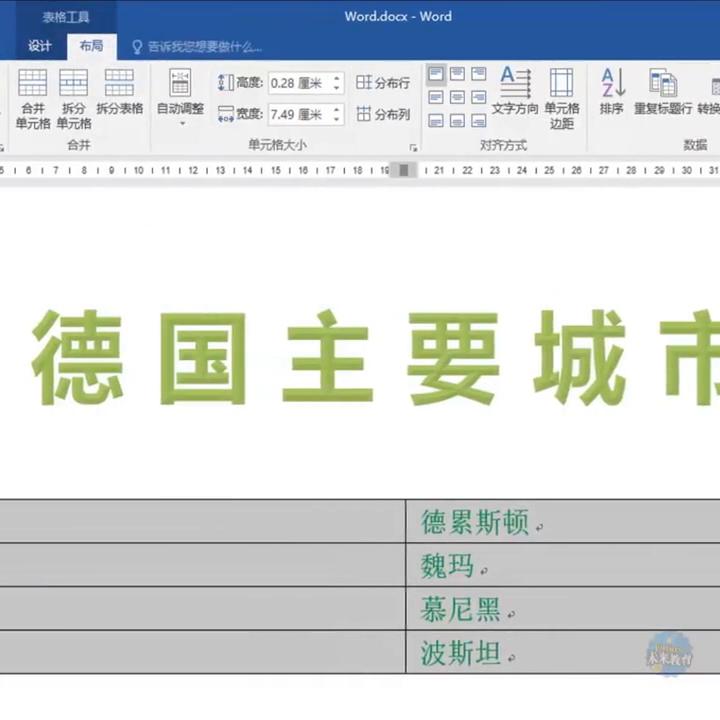Select Align Top Center alignment icon

[457, 74]
